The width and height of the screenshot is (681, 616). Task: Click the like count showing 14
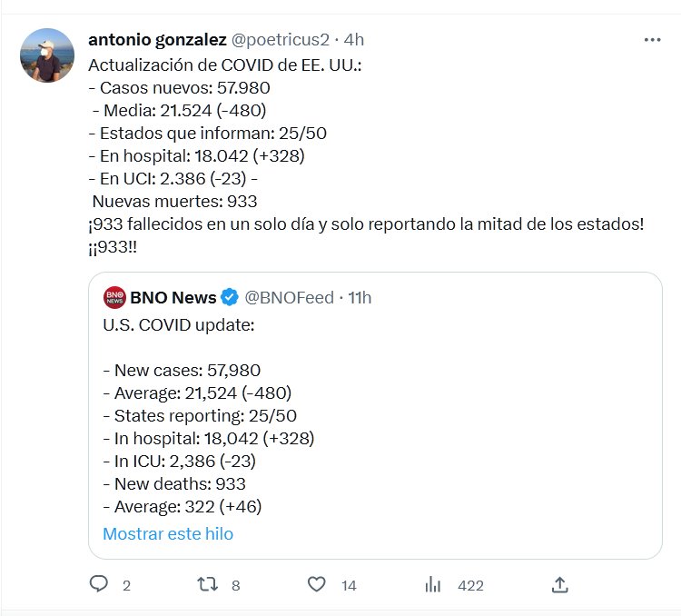click(349, 586)
